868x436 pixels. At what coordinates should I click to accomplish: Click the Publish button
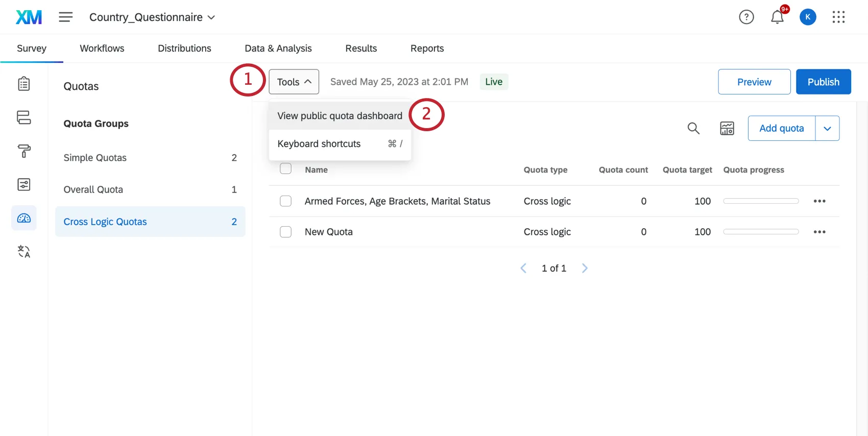(823, 82)
